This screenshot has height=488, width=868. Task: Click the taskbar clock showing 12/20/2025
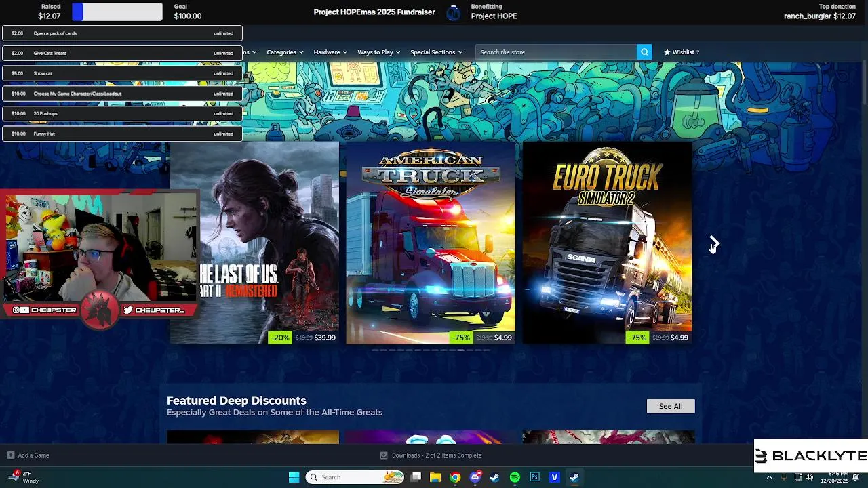click(x=835, y=477)
